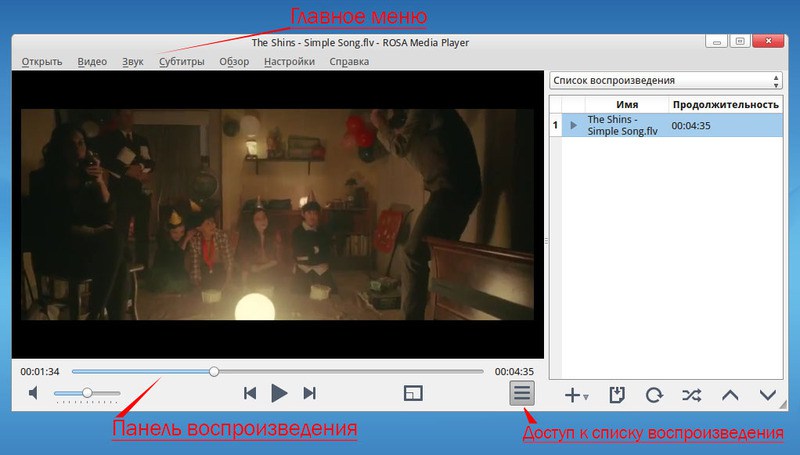This screenshot has height=455, width=800.
Task: Save the playlist to file icon
Action: coord(617,395)
